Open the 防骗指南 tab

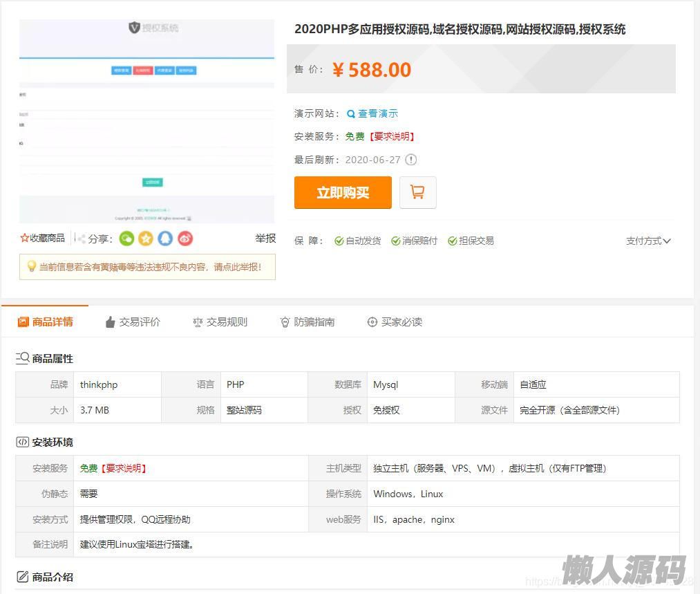[308, 322]
